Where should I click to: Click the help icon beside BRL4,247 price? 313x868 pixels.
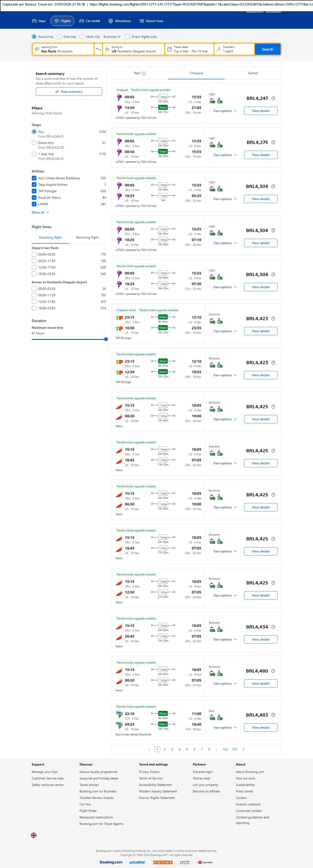click(273, 98)
